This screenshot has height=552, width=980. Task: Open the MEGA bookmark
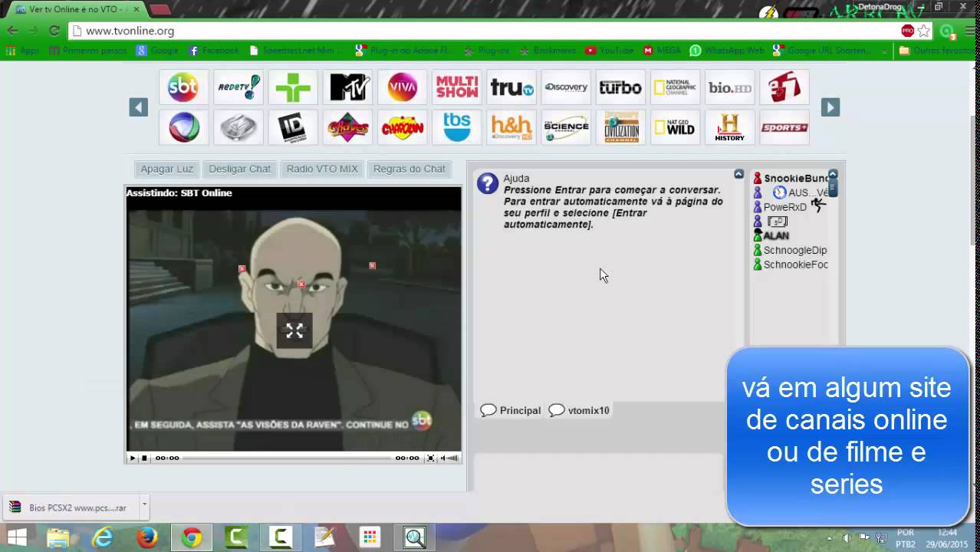[663, 51]
